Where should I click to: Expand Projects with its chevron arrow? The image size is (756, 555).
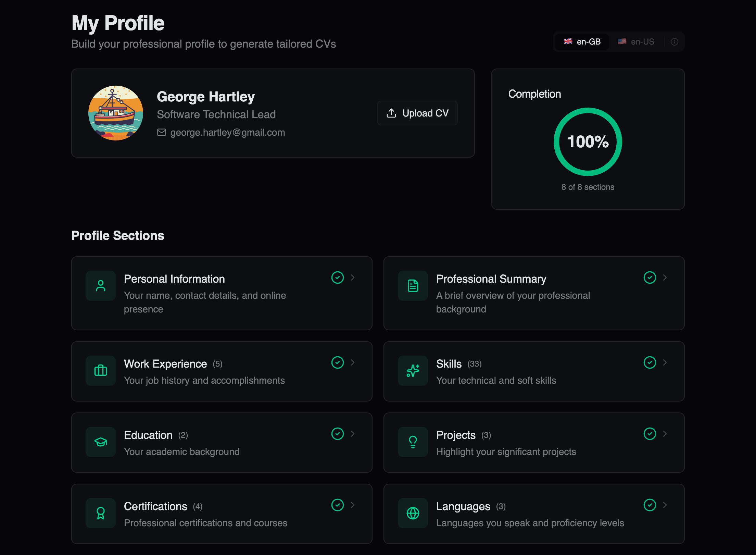(665, 434)
